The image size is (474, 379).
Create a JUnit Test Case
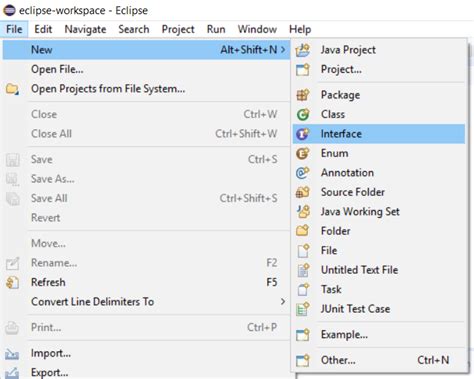point(379,309)
